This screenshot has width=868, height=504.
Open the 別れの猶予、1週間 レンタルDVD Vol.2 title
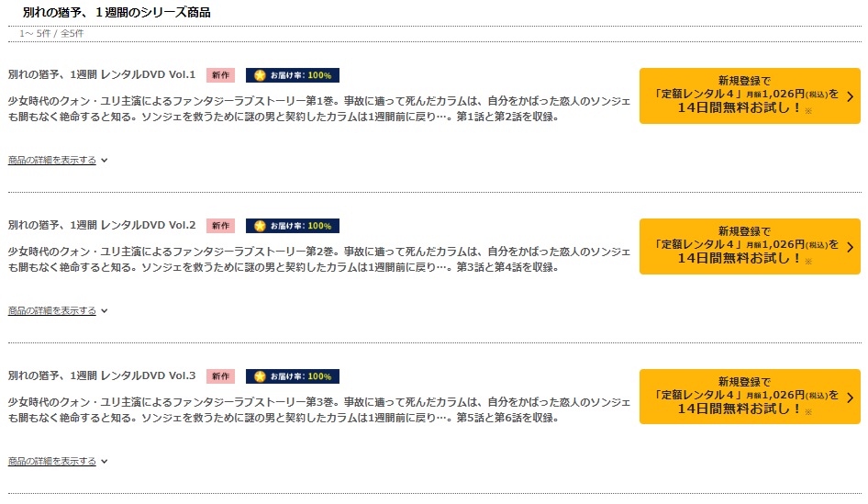point(102,226)
